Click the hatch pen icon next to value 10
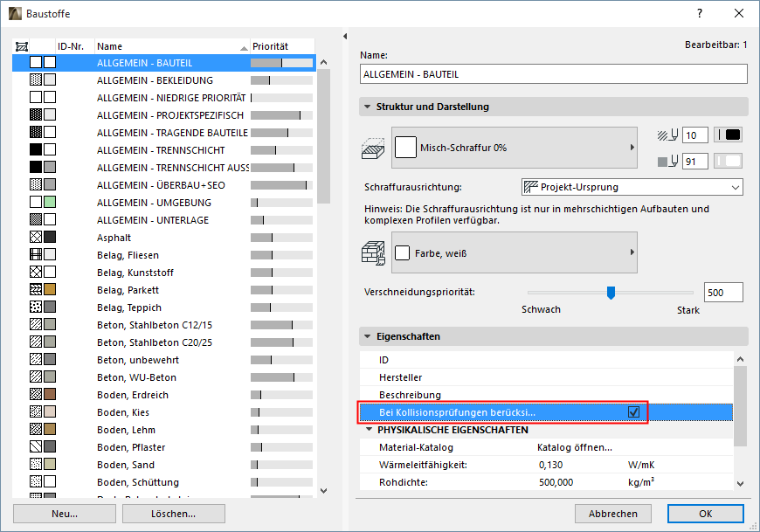Image resolution: width=760 pixels, height=532 pixels. pyautogui.click(x=667, y=135)
